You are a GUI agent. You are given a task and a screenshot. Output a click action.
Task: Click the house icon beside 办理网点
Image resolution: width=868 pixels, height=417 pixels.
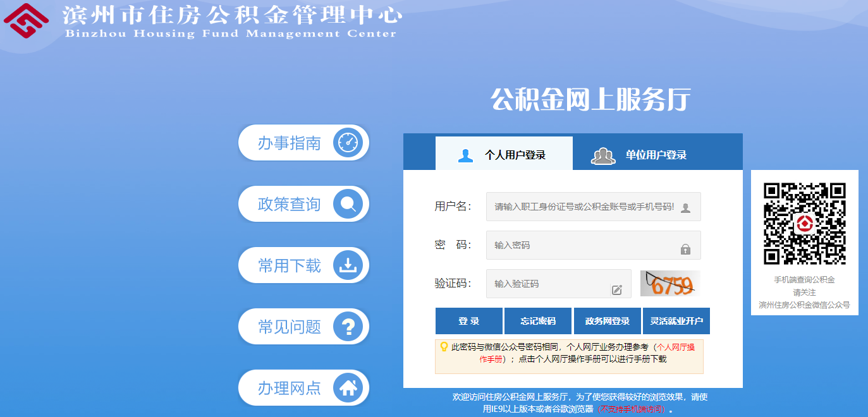coord(347,388)
